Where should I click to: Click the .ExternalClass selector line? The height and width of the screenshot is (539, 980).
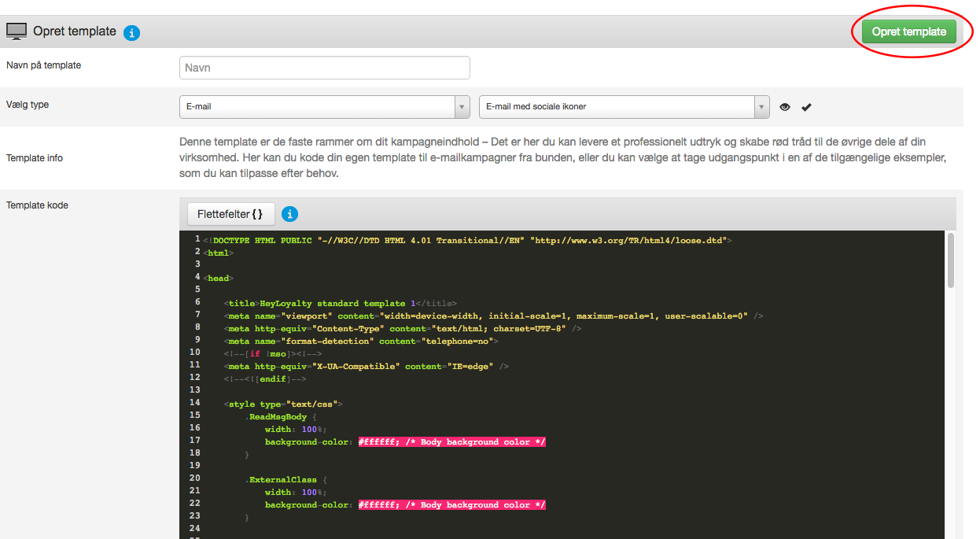click(286, 479)
